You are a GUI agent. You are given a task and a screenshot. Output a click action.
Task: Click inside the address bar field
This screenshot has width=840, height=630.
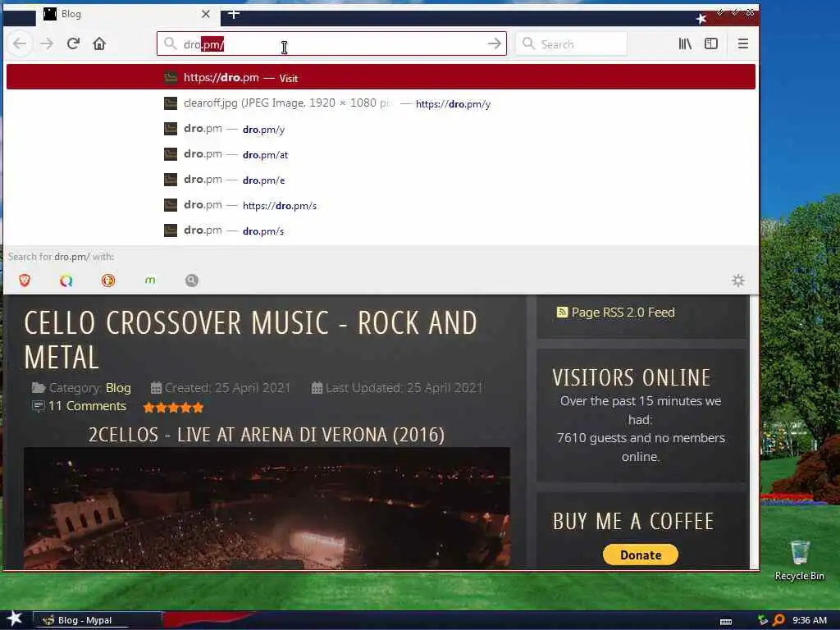click(x=331, y=44)
